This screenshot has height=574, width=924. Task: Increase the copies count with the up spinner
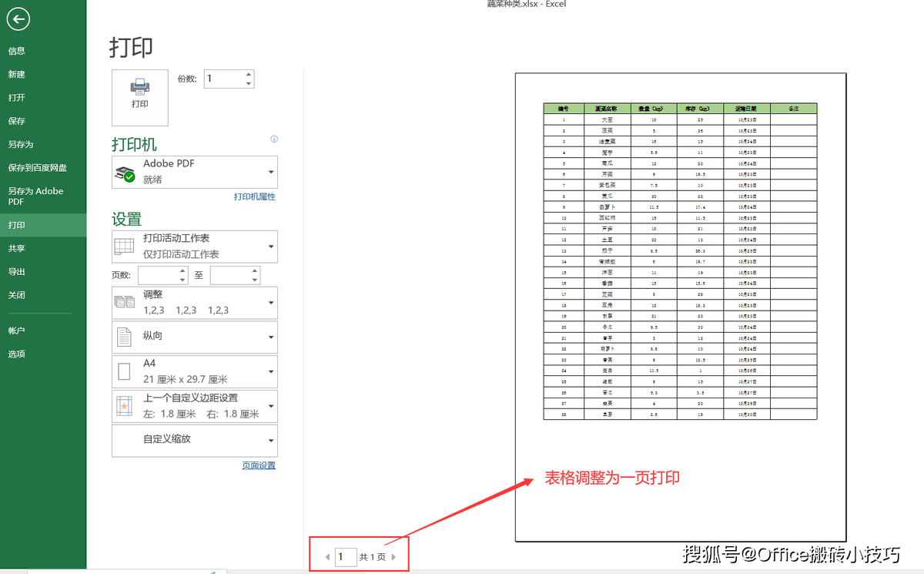coord(248,74)
